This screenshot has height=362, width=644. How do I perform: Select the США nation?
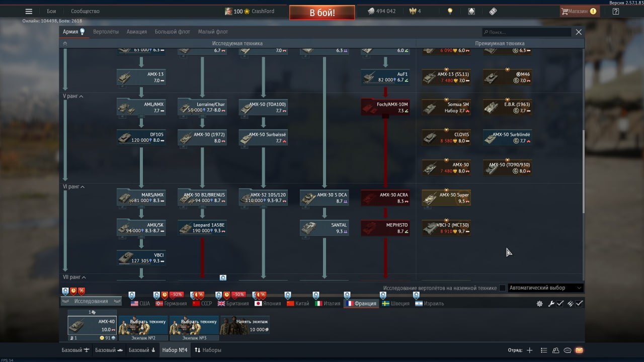tap(140, 304)
